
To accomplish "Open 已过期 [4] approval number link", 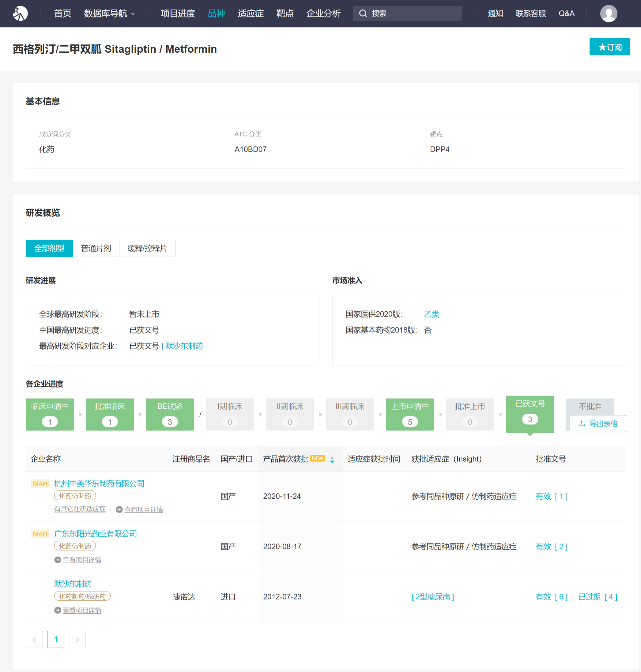I will point(598,596).
